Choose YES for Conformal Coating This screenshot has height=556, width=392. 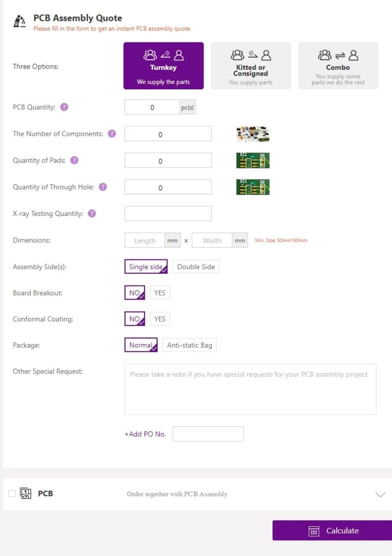click(x=160, y=319)
